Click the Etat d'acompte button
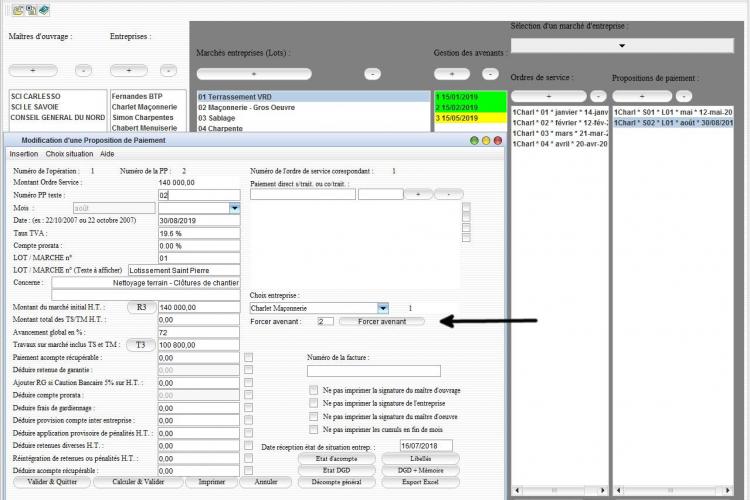Viewport: 750px width, 500px height. click(337, 459)
